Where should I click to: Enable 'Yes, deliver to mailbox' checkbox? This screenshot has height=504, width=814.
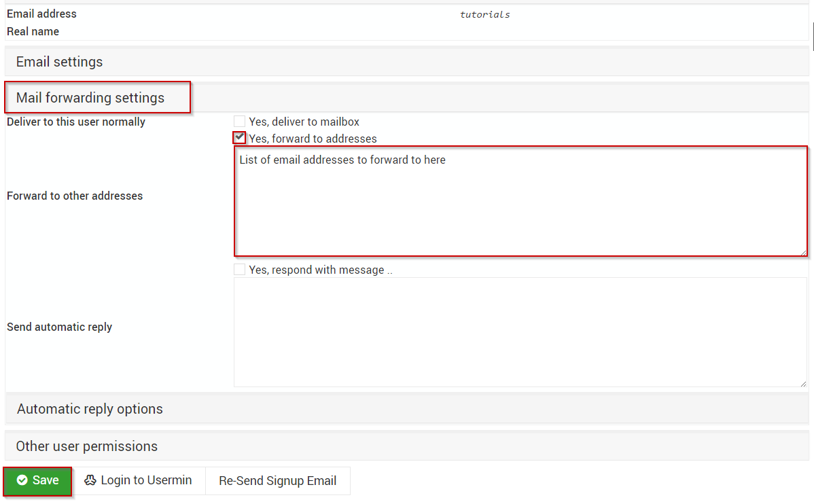coord(239,122)
